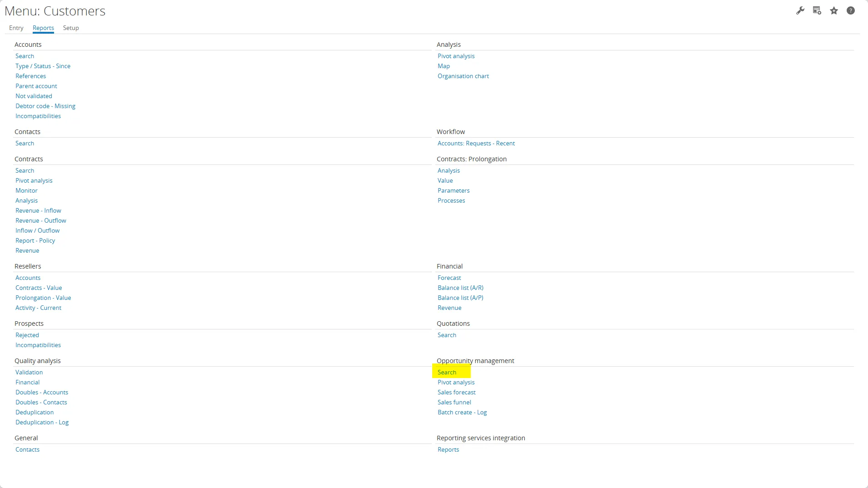Viewport: 868px width, 488px height.
Task: Click Accounts: Requests - Recent link
Action: click(476, 143)
